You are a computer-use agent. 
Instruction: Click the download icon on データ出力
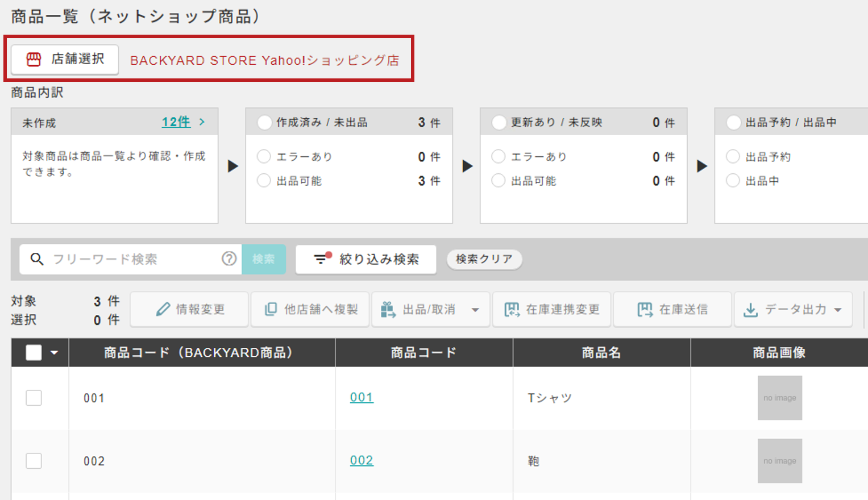tap(751, 310)
